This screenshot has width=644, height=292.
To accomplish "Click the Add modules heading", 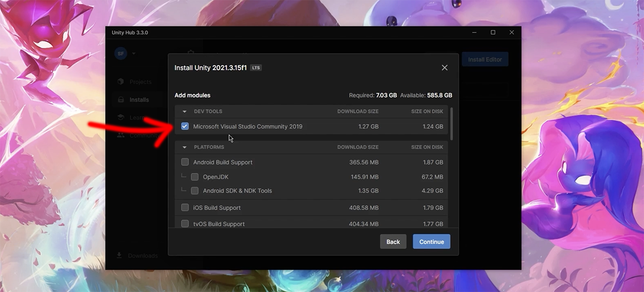I will click(x=192, y=95).
